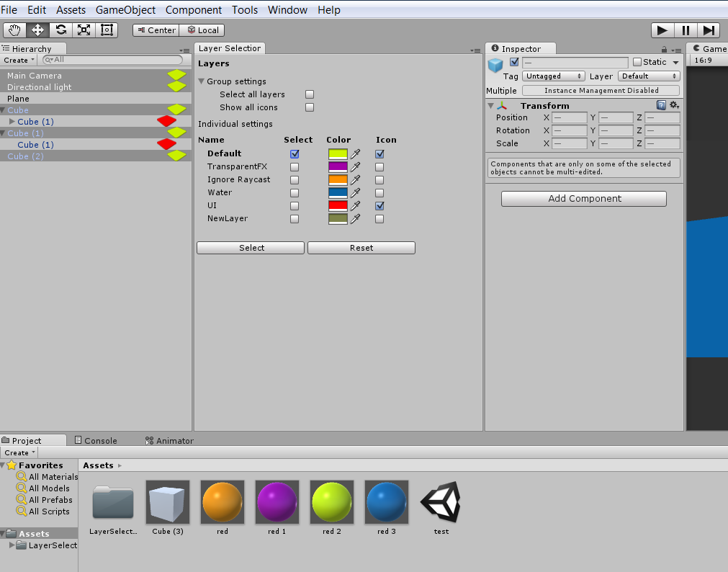Select the Rect transform tool

click(107, 30)
